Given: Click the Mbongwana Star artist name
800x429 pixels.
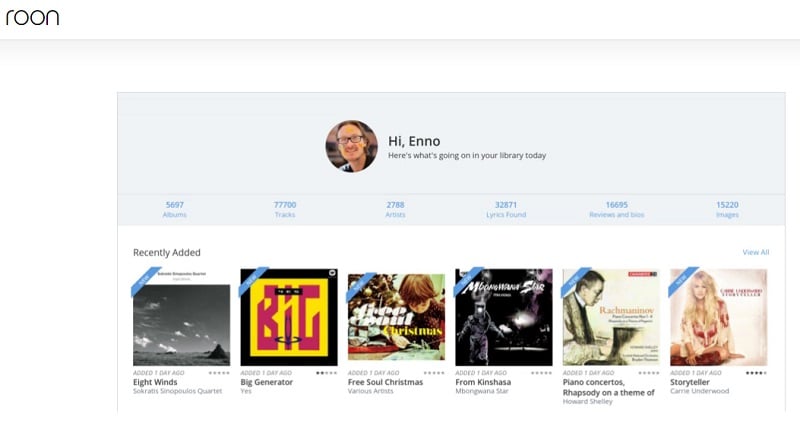Looking at the screenshot, I should pos(484,391).
